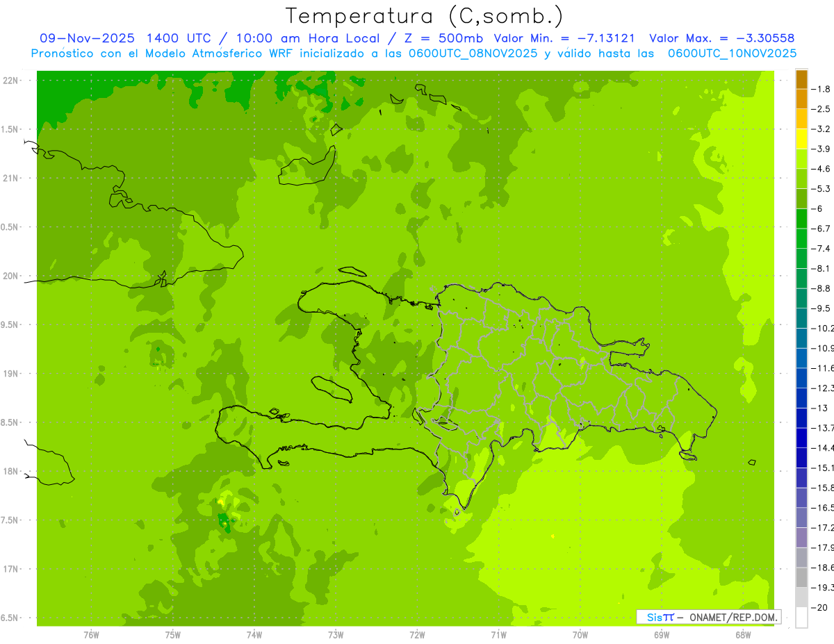
Task: Click the '19N' latitude label
Action: pyautogui.click(x=10, y=374)
